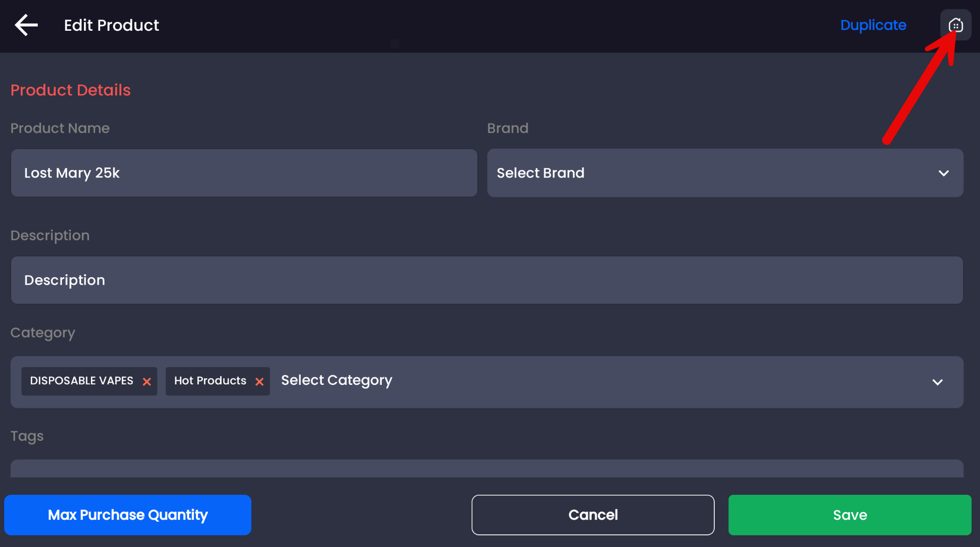The image size is (980, 547).
Task: Click the Duplicate link
Action: (x=873, y=25)
